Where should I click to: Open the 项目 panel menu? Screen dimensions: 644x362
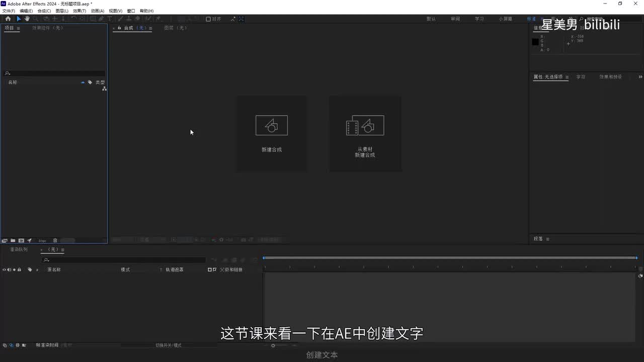tap(19, 28)
